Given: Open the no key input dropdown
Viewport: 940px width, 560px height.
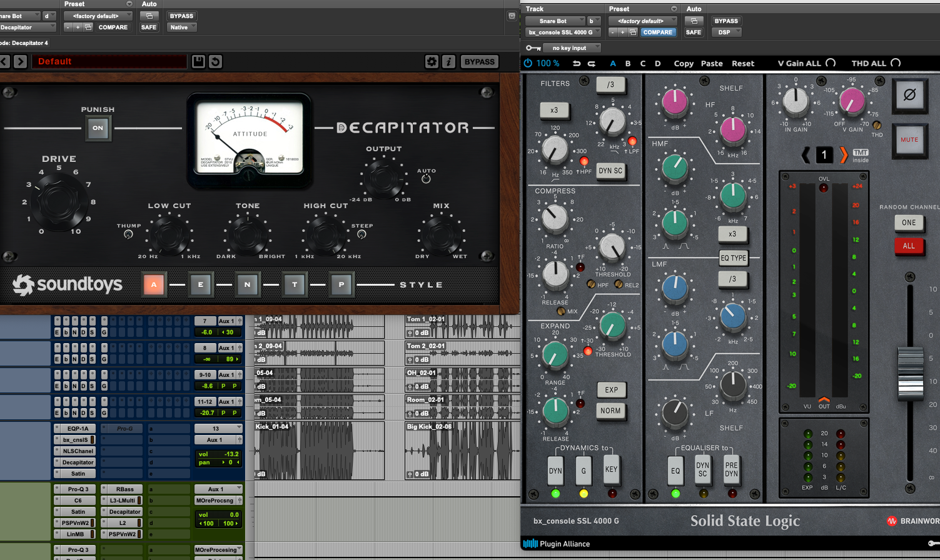Looking at the screenshot, I should coord(572,47).
